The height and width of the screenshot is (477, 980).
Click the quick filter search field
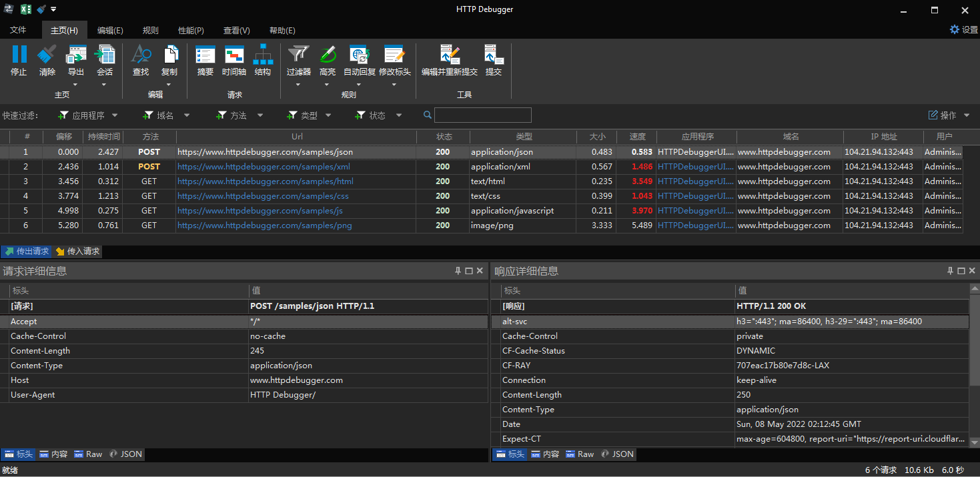point(482,115)
